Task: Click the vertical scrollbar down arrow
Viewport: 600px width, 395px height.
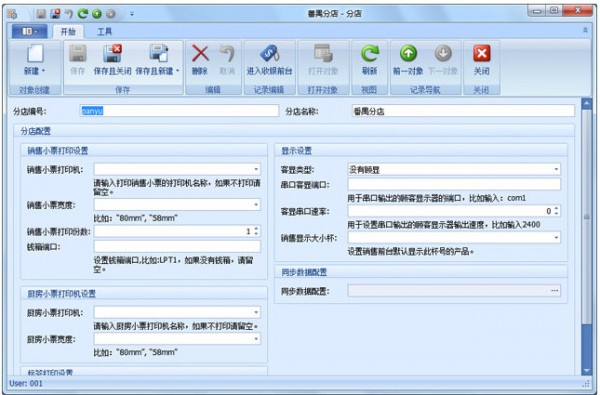Action: [x=587, y=370]
